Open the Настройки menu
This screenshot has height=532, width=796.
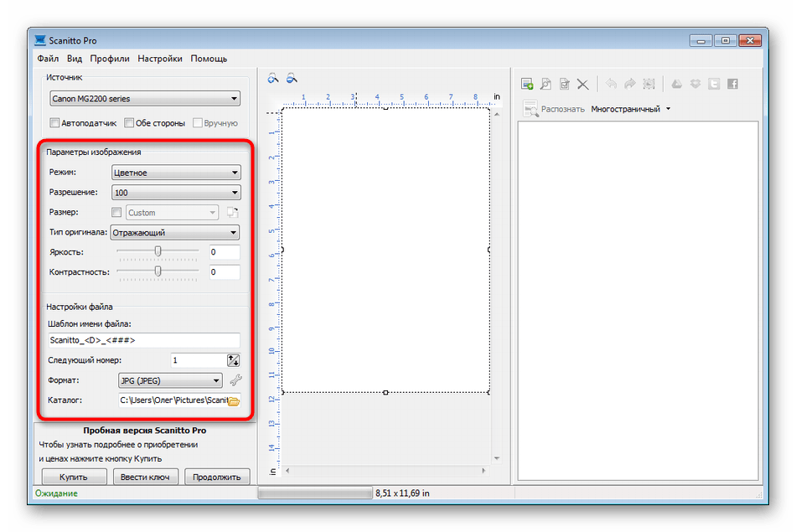coord(160,59)
